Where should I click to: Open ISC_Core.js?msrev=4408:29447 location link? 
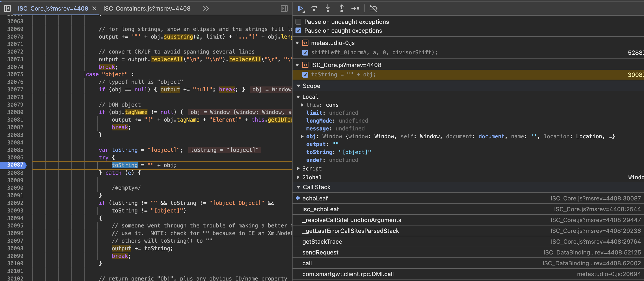tap(595, 220)
